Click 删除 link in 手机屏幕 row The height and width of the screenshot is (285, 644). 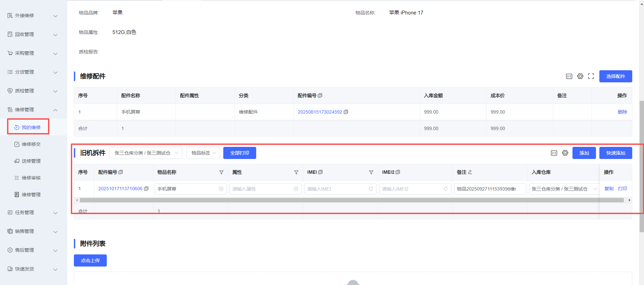(622, 112)
